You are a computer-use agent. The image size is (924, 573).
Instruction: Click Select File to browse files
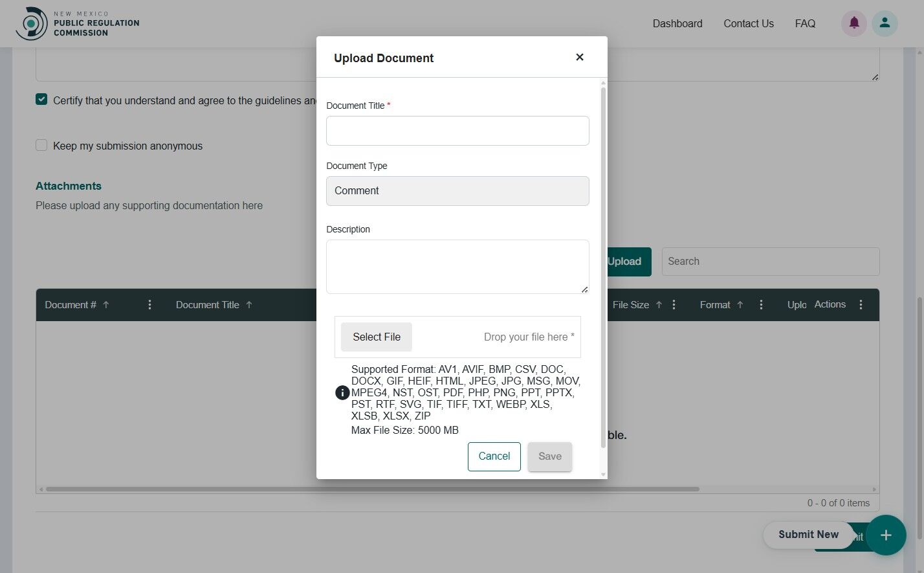tap(376, 337)
